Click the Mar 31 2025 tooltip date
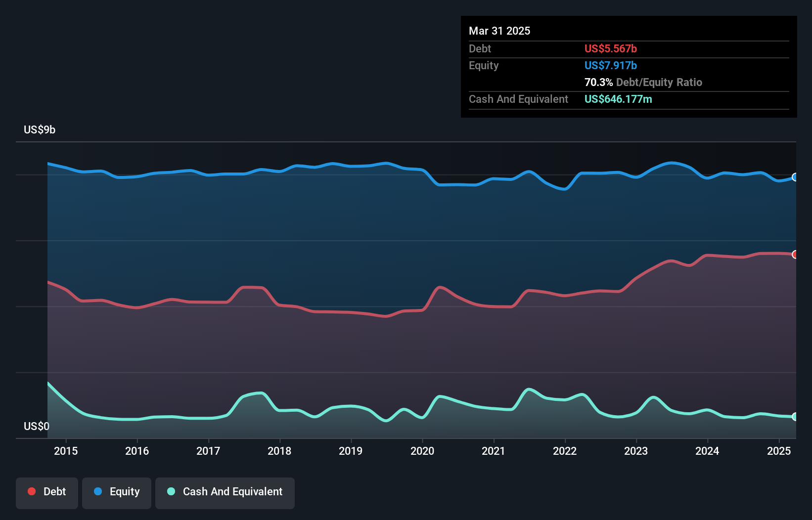This screenshot has height=520, width=812. coord(499,31)
